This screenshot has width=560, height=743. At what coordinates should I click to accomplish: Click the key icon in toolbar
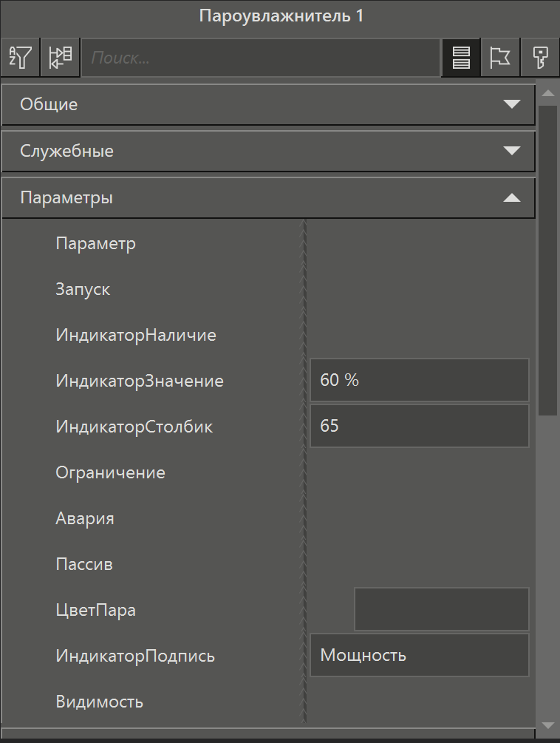[540, 58]
